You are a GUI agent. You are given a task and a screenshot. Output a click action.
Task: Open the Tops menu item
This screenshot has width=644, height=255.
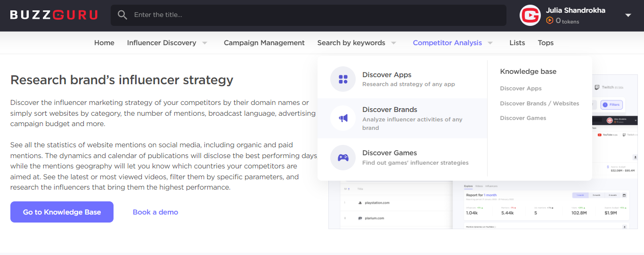click(546, 43)
